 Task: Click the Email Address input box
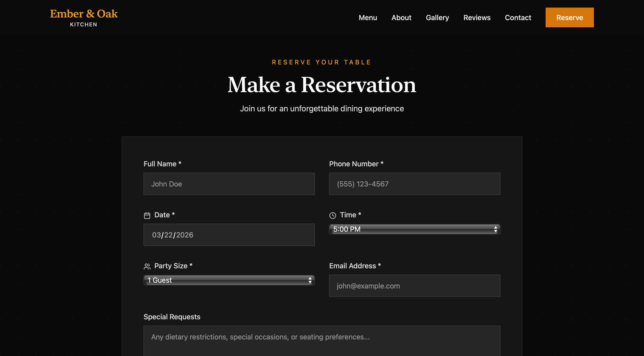pos(414,286)
